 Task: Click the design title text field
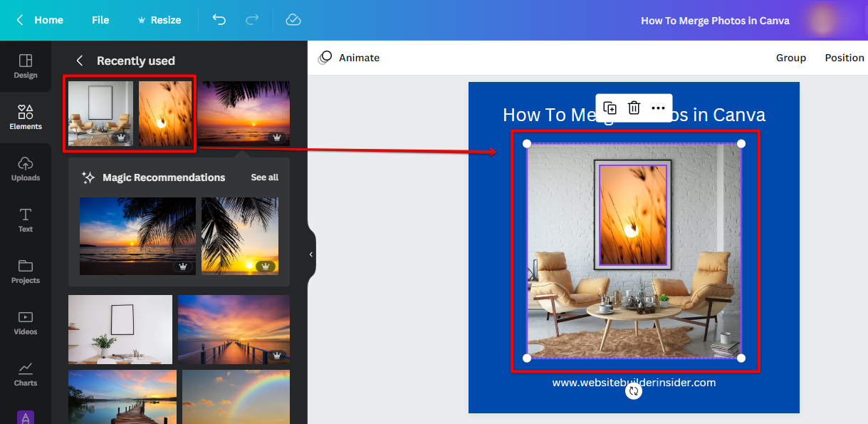pos(715,21)
